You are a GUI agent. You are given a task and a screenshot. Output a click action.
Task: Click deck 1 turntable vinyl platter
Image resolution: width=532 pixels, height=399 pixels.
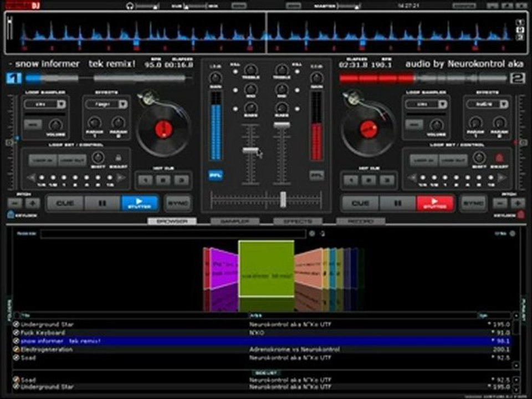point(163,130)
